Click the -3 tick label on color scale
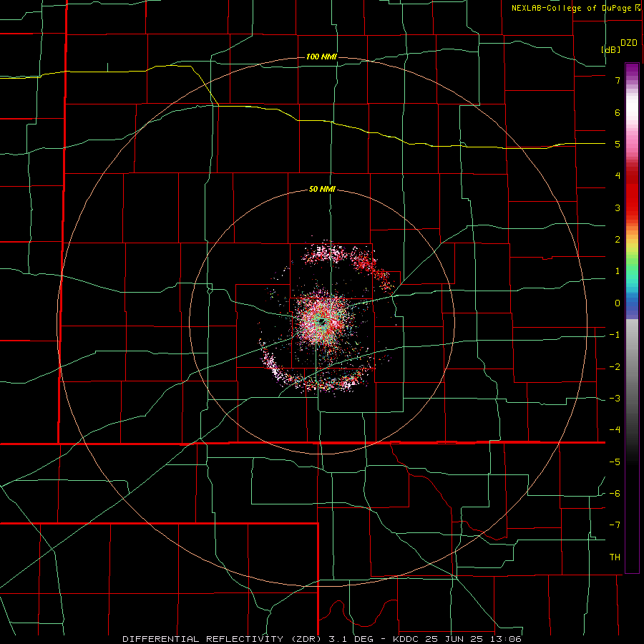This screenshot has width=644, height=644. (615, 399)
